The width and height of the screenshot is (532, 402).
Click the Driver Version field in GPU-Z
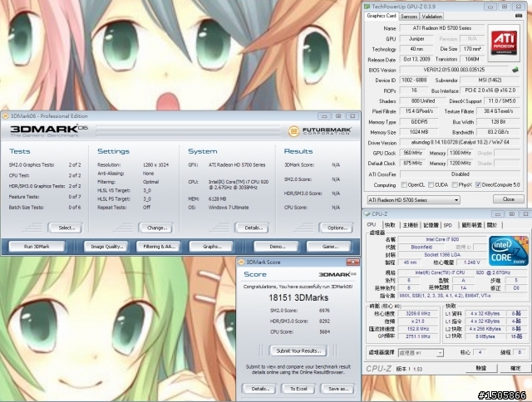(x=460, y=143)
